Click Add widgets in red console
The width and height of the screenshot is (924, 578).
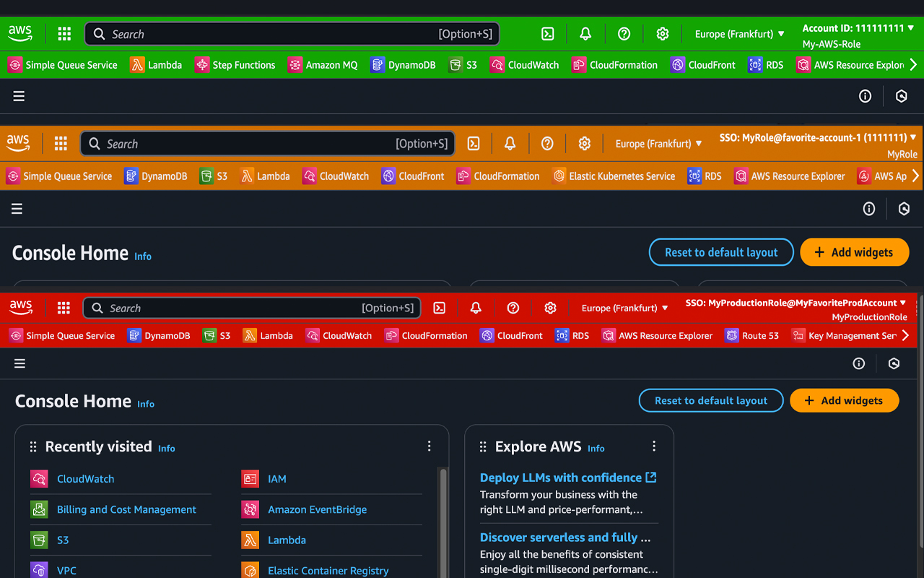[x=844, y=400]
